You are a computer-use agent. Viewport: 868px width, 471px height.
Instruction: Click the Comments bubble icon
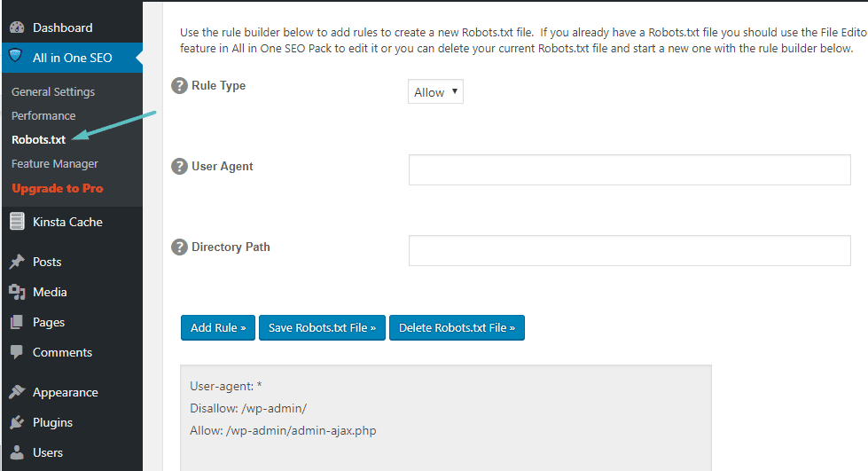point(17,352)
